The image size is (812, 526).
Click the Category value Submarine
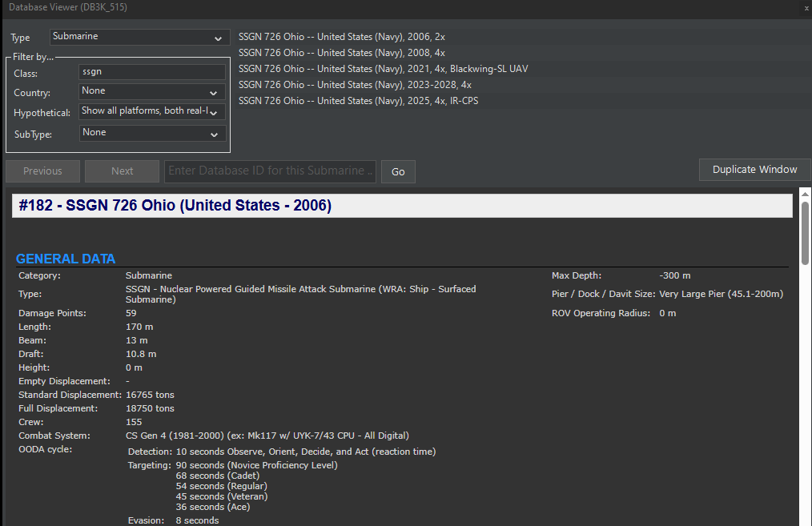pos(149,275)
